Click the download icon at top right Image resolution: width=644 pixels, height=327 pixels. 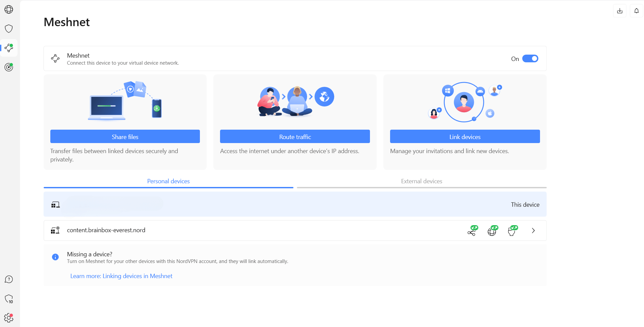tap(620, 11)
